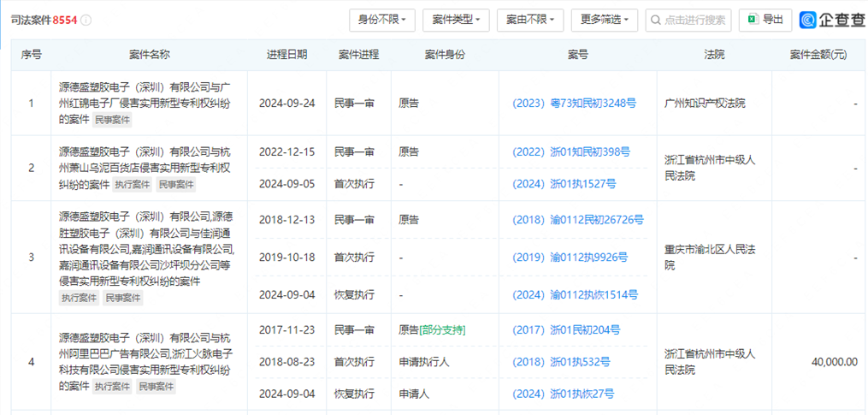Open case number (2018)浙01执532号
This screenshot has height=415, width=868.
pyautogui.click(x=561, y=362)
